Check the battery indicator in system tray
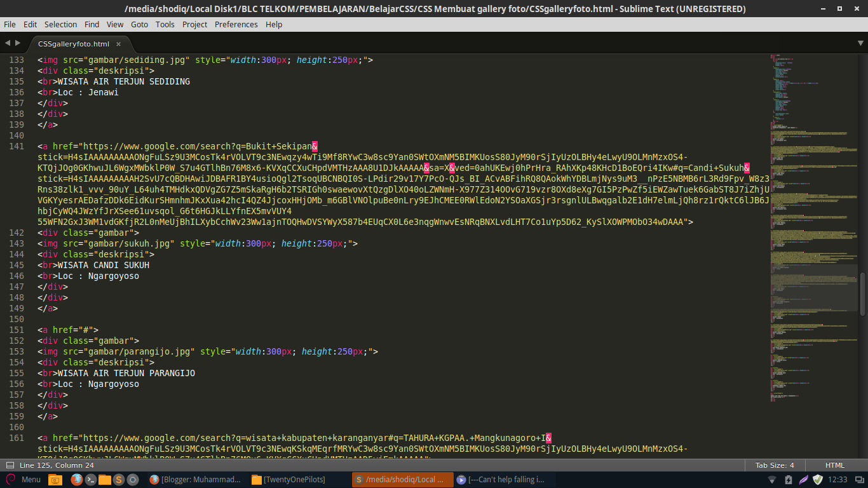This screenshot has width=868, height=488. click(788, 479)
